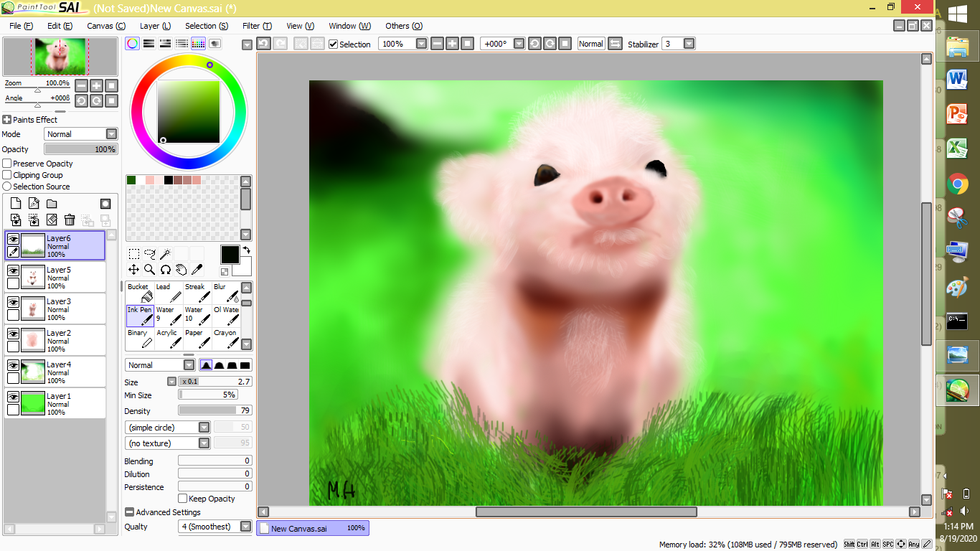Open the canvas zoom 100% dropdown

421,44
